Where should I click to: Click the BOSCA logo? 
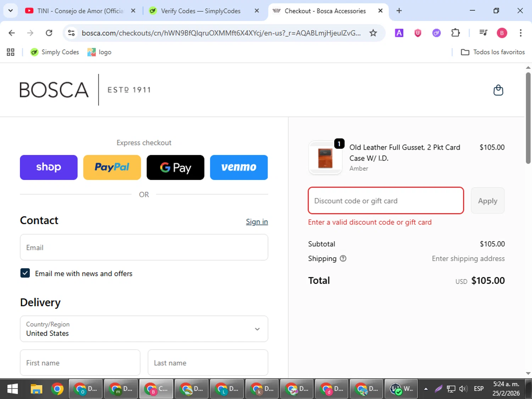click(x=85, y=90)
